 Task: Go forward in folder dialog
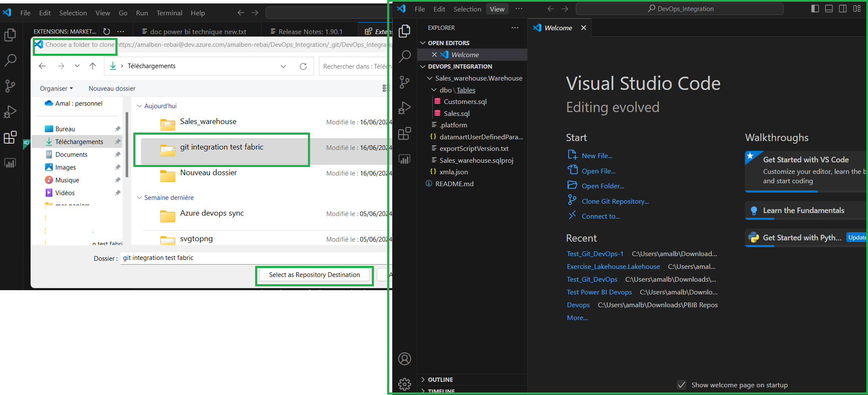point(61,66)
